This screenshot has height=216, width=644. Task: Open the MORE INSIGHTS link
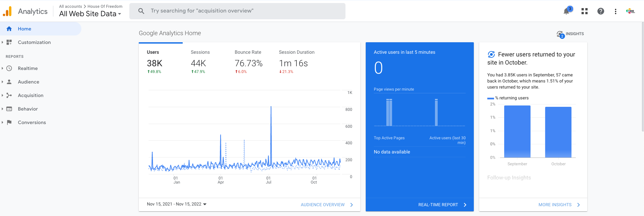click(x=555, y=205)
